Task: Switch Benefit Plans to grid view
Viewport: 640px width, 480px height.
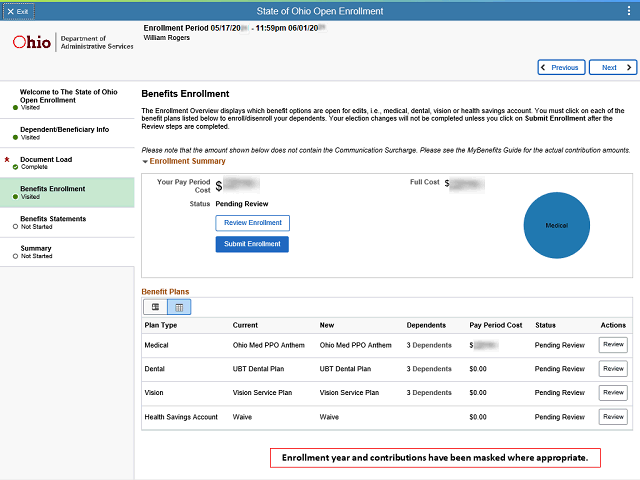Action: 179,307
